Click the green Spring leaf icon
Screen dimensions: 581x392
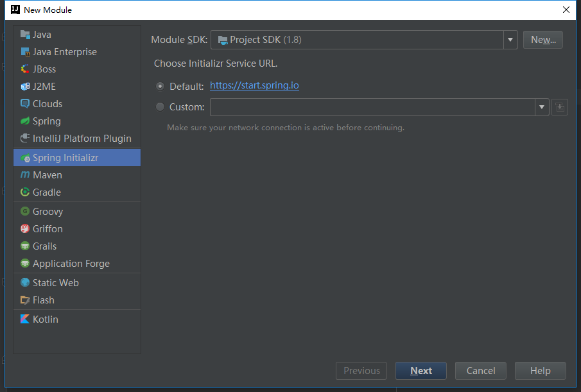click(x=25, y=121)
